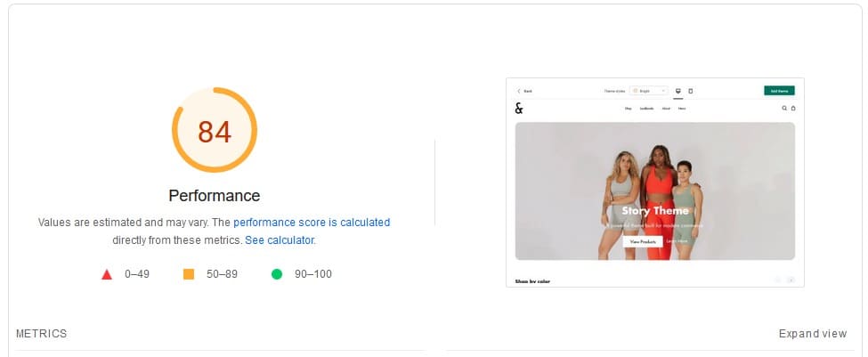The width and height of the screenshot is (868, 357).
Task: Open the Theme styles dropdown in preview
Action: coord(647,91)
